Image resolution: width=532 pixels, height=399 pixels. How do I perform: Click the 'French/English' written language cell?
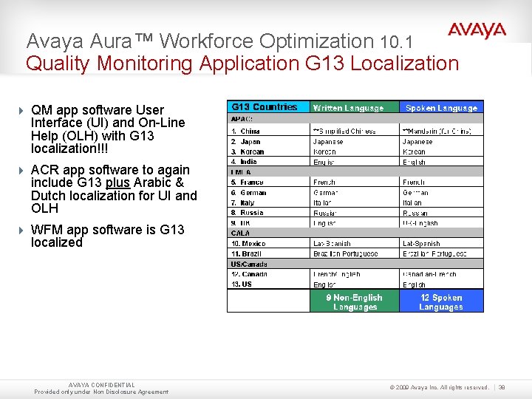[x=354, y=274]
